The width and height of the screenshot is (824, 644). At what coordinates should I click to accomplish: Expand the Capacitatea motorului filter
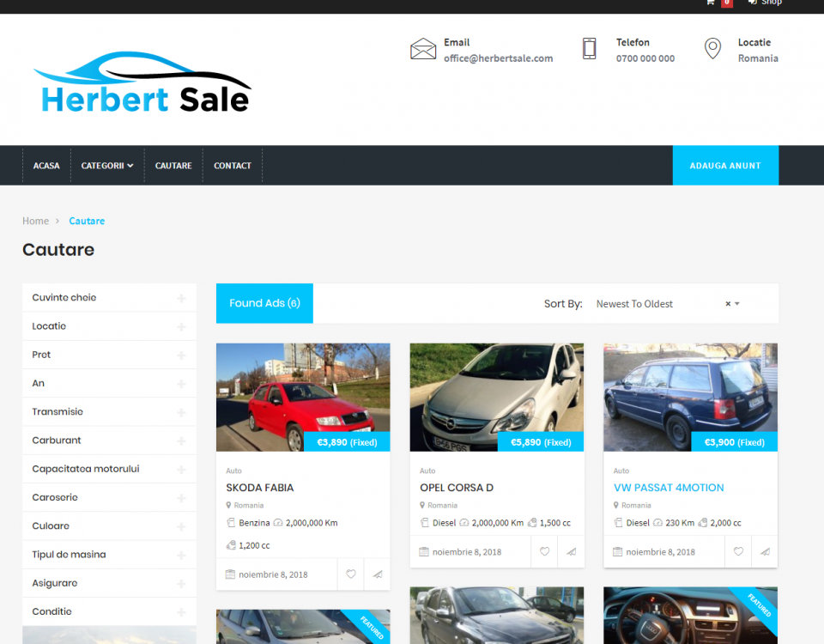pyautogui.click(x=109, y=469)
